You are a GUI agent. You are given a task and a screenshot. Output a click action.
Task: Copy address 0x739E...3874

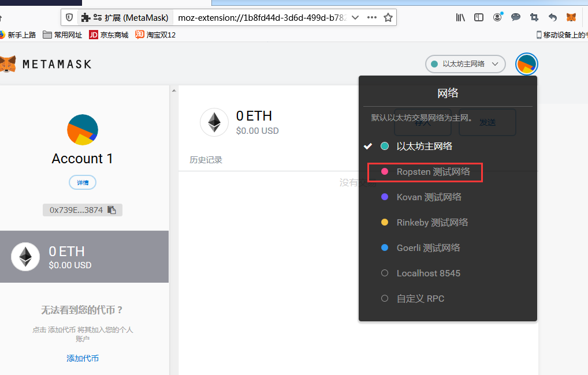pos(83,210)
